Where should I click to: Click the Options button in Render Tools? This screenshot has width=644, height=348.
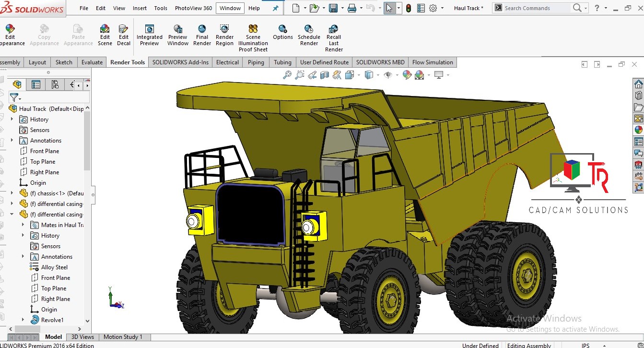tap(283, 33)
